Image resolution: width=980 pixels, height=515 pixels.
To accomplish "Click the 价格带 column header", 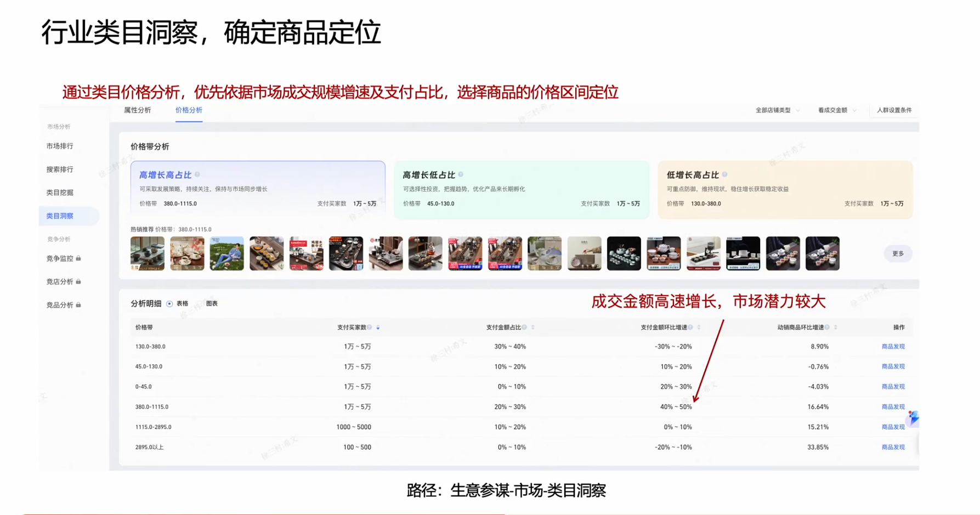I will [x=144, y=327].
